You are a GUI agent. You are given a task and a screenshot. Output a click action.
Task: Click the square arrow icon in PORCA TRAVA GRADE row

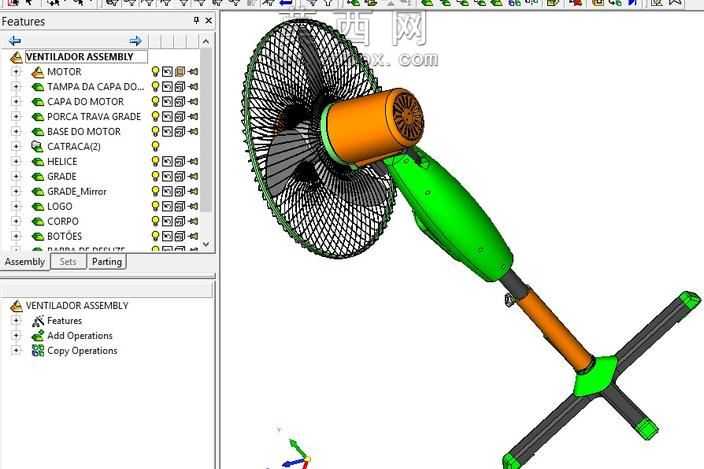(167, 117)
